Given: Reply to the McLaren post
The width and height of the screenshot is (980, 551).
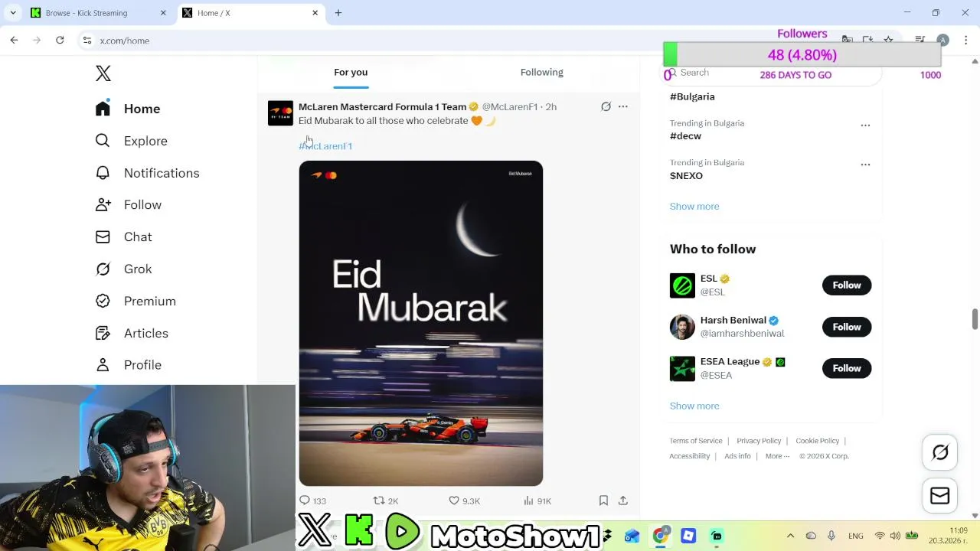Looking at the screenshot, I should coord(312,500).
